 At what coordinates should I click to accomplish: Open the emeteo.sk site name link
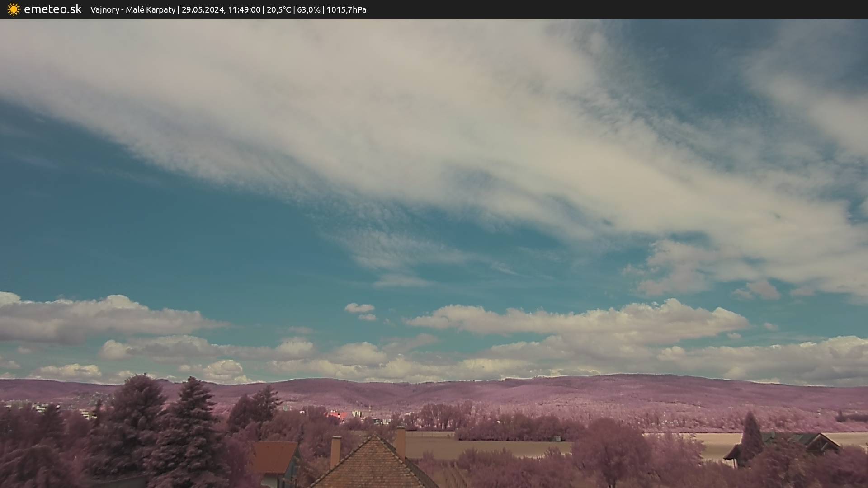[52, 9]
